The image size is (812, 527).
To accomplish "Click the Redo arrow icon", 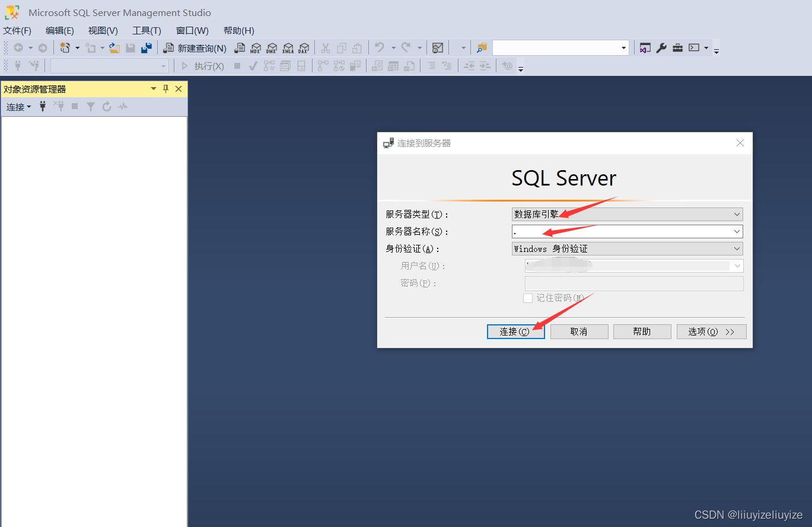I will [406, 48].
